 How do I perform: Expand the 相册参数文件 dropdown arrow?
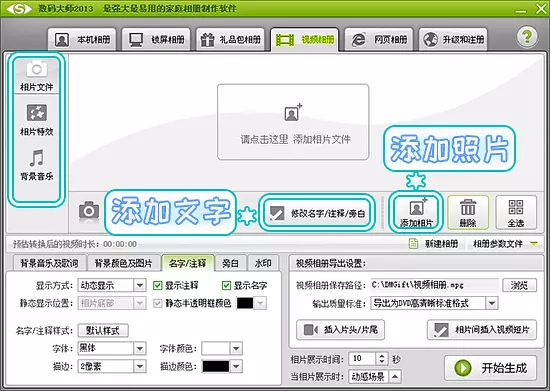point(534,243)
